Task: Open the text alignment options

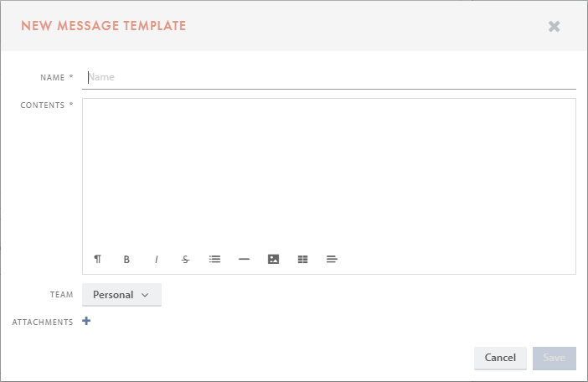Action: coord(332,259)
